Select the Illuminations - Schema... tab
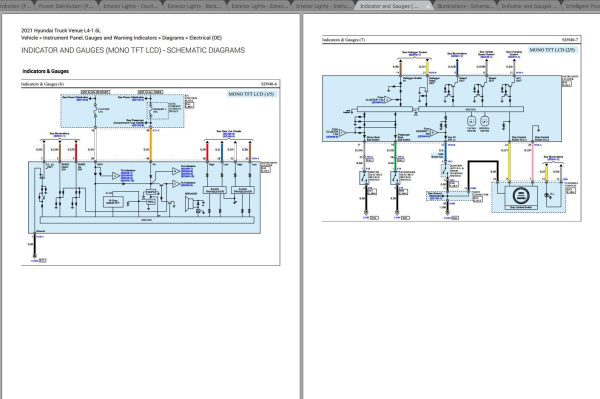The width and height of the screenshot is (600, 399). pyautogui.click(x=465, y=6)
